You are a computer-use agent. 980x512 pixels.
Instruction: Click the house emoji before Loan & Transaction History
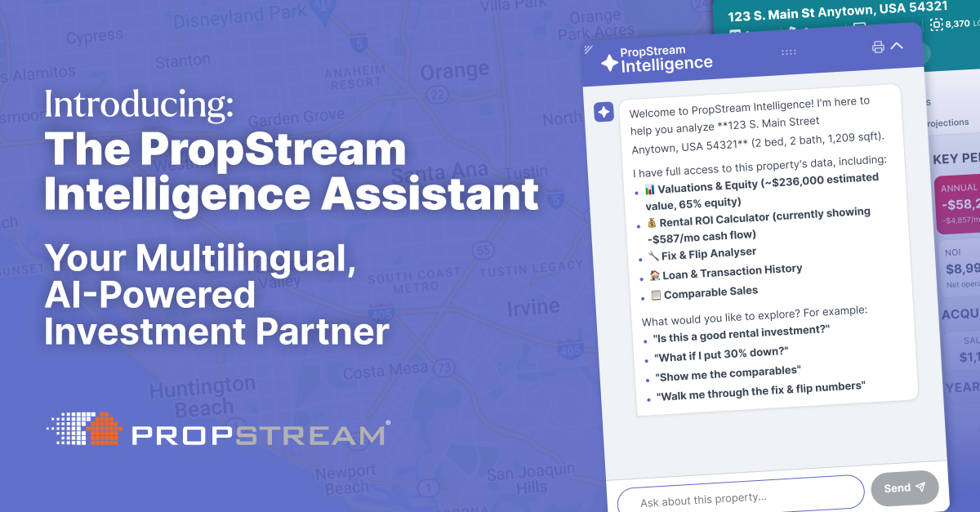pyautogui.click(x=655, y=276)
